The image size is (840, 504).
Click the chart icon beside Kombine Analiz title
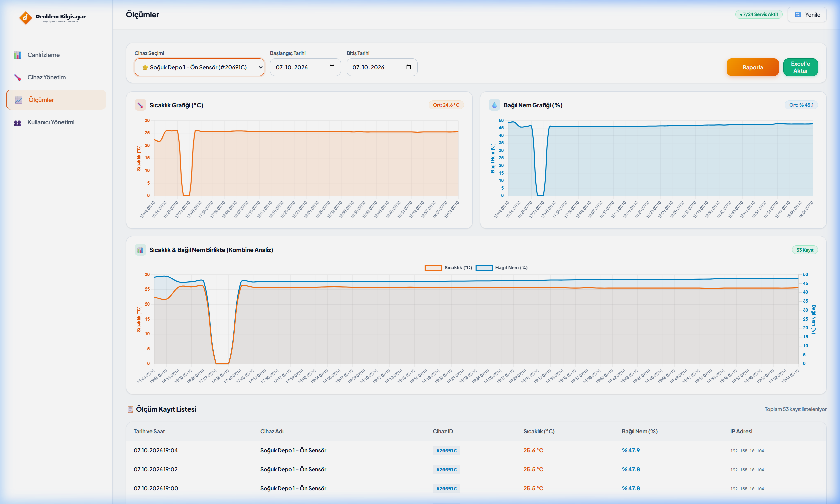pos(140,250)
